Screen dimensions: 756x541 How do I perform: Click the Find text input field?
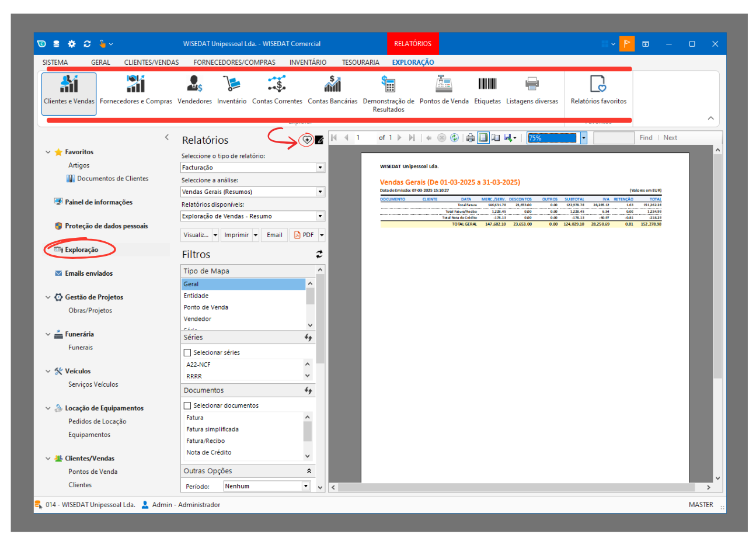tap(614, 138)
